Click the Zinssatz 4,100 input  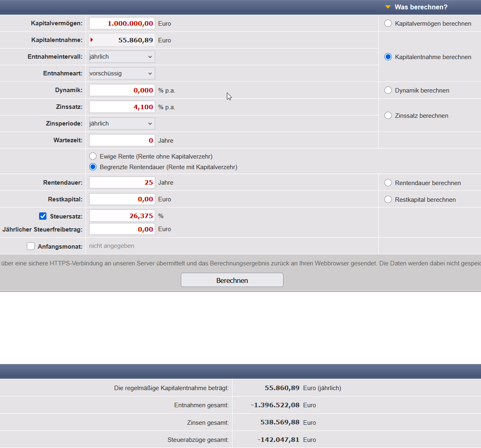pos(122,107)
